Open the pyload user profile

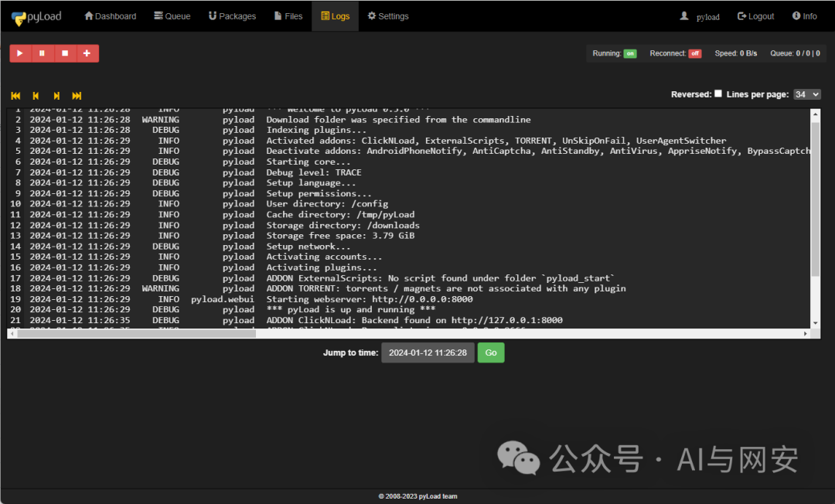tap(700, 16)
